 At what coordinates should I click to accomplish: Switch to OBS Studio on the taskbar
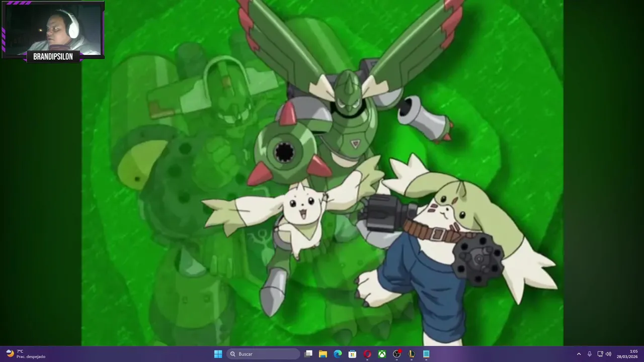[x=397, y=354]
